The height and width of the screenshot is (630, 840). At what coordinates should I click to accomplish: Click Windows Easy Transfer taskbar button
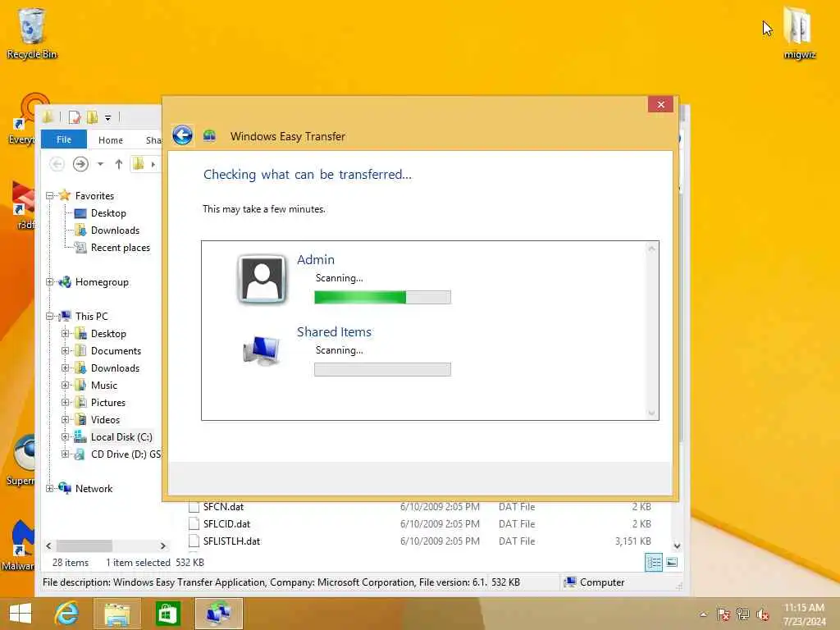tap(218, 614)
